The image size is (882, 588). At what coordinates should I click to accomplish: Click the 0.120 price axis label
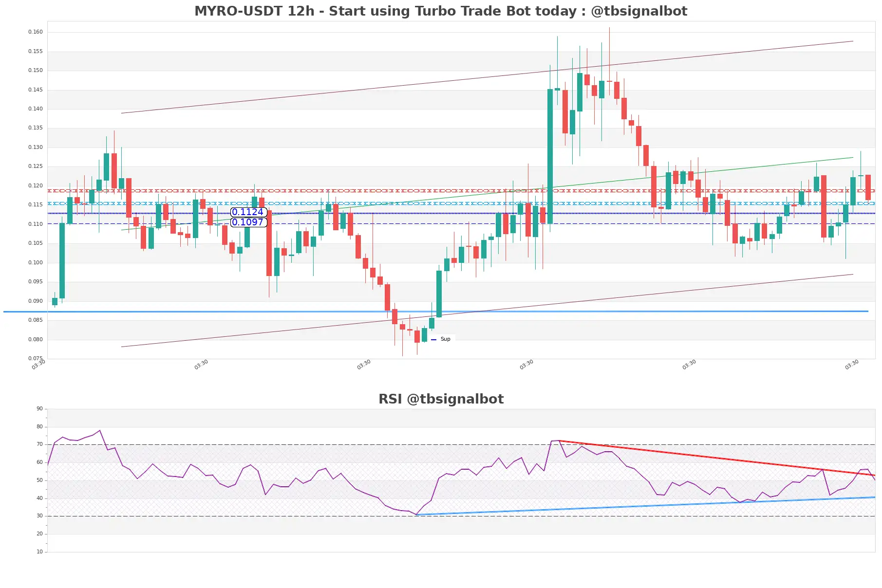click(36, 185)
